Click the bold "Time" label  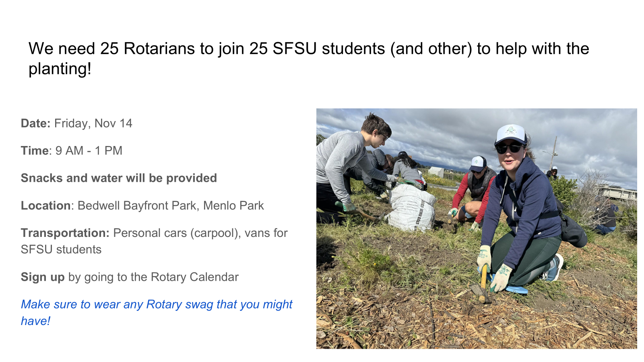point(35,151)
